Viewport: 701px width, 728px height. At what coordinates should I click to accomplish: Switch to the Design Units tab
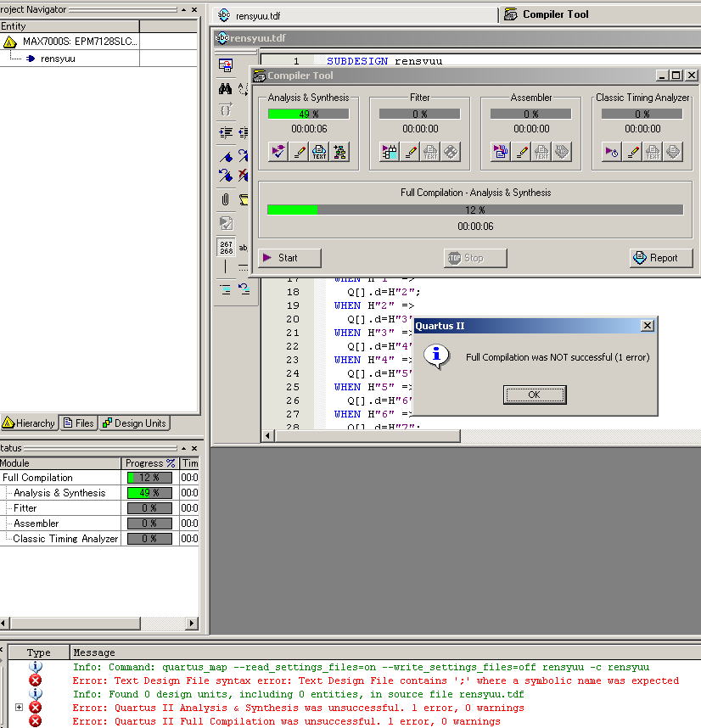135,423
